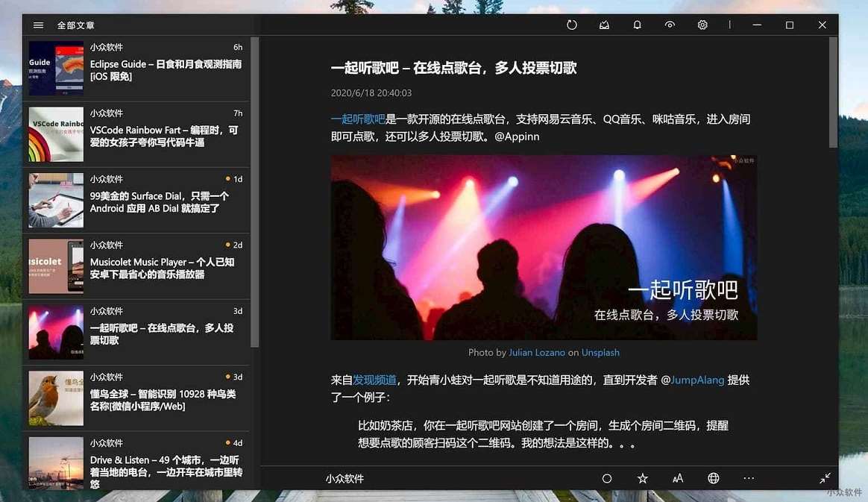
Task: Maximize the reader window
Action: click(x=790, y=25)
